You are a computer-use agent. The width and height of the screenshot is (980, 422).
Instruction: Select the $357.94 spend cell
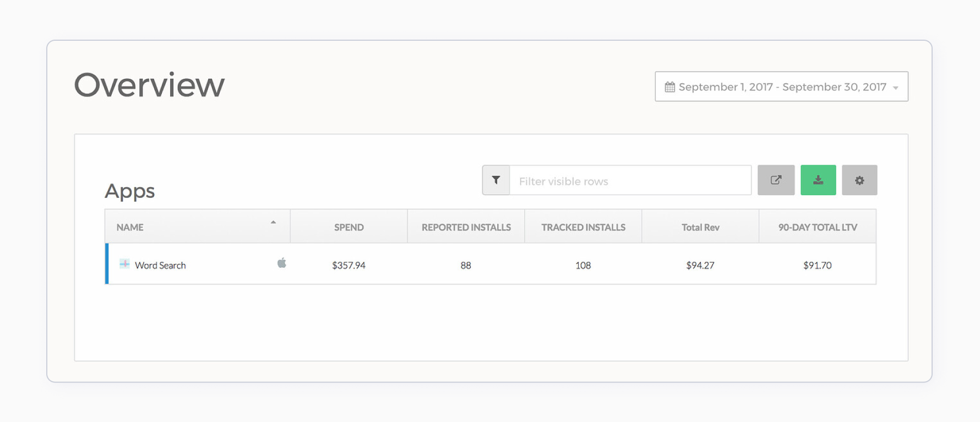coord(349,265)
